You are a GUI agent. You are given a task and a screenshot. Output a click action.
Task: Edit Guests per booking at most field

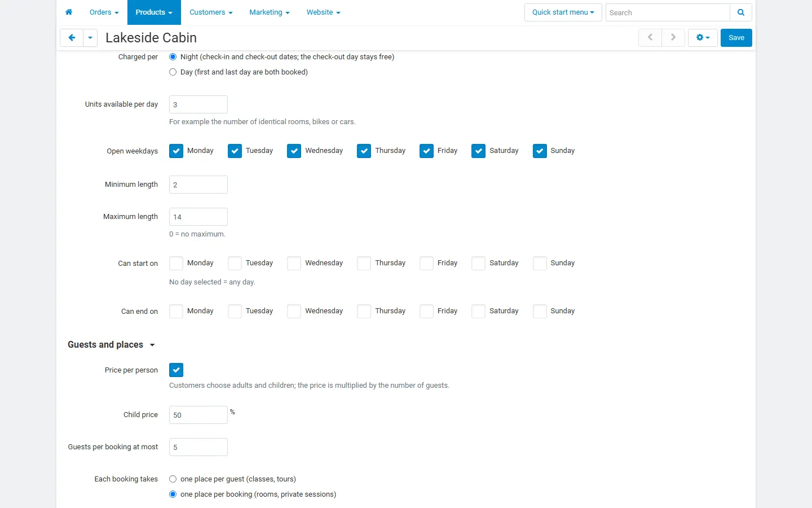coord(198,447)
